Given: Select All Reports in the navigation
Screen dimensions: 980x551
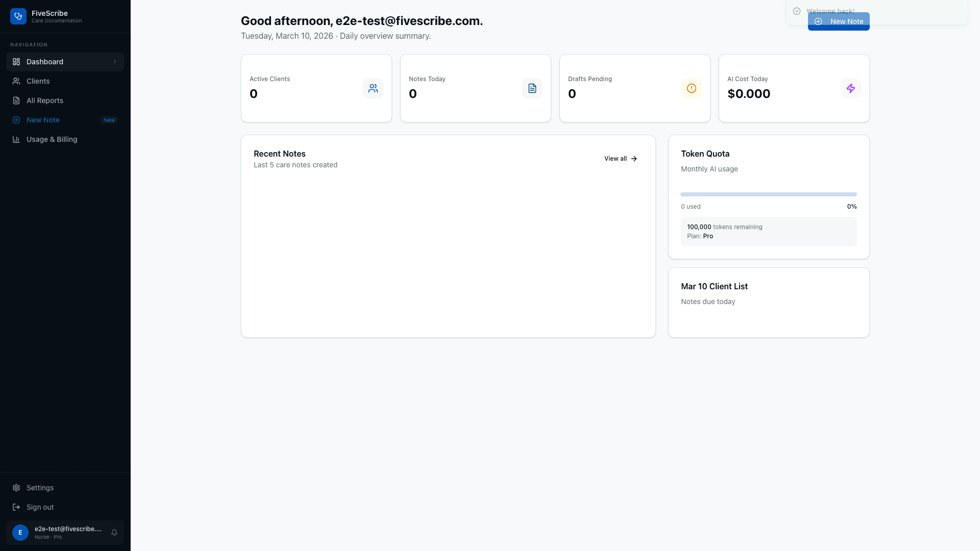Looking at the screenshot, I should click(x=45, y=101).
